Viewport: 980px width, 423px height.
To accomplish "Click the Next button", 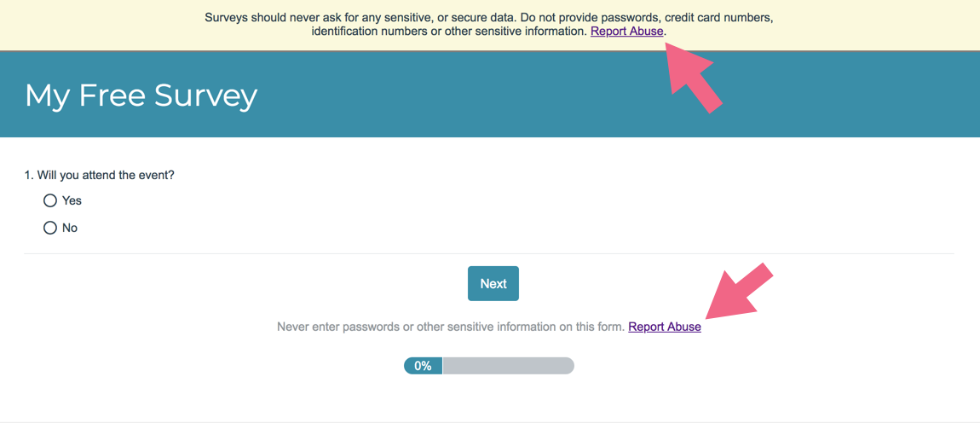I will [x=493, y=284].
